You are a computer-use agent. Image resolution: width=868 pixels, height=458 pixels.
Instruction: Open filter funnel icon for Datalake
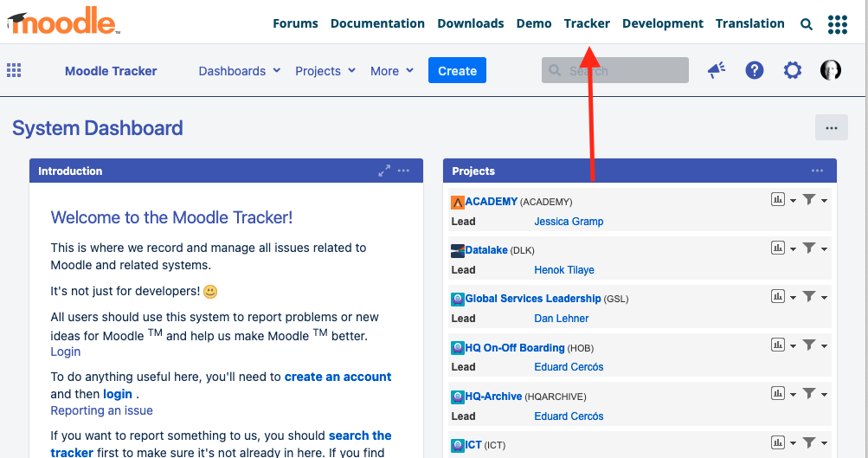tap(809, 248)
